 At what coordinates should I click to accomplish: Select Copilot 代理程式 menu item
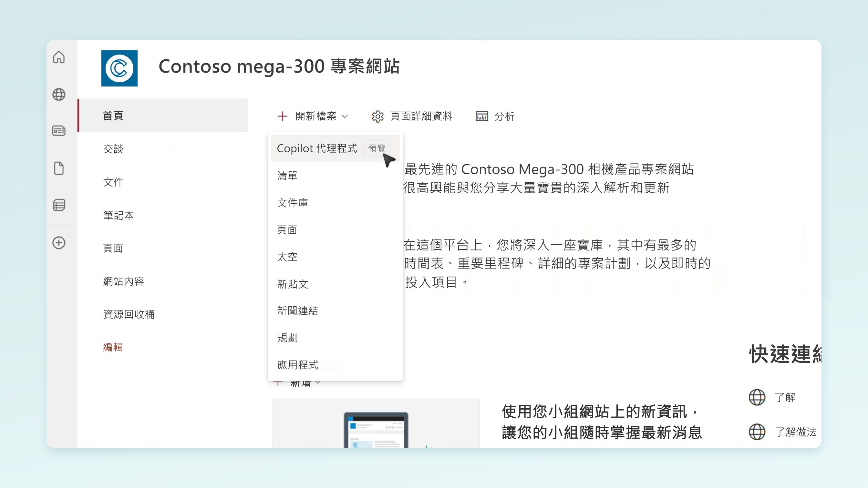(x=335, y=148)
